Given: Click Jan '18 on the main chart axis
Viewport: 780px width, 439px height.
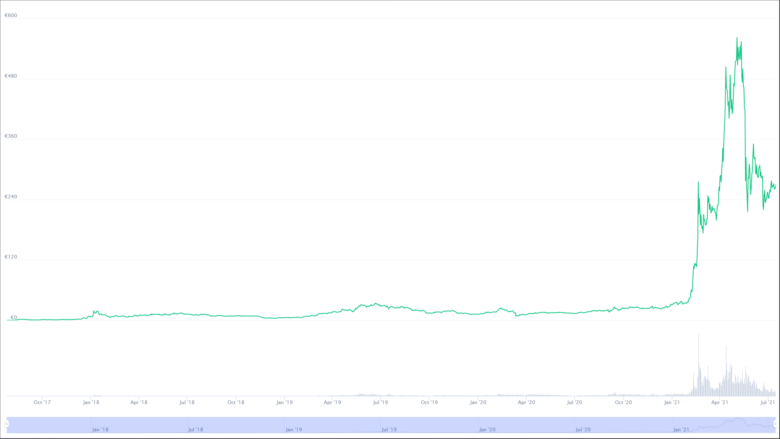Looking at the screenshot, I should 91,402.
